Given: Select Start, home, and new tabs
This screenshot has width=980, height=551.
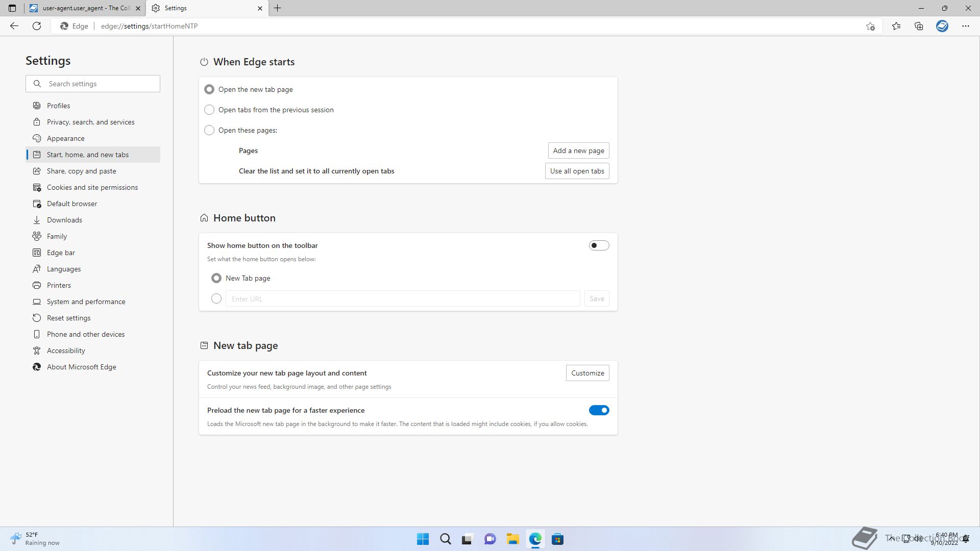Looking at the screenshot, I should (93, 155).
